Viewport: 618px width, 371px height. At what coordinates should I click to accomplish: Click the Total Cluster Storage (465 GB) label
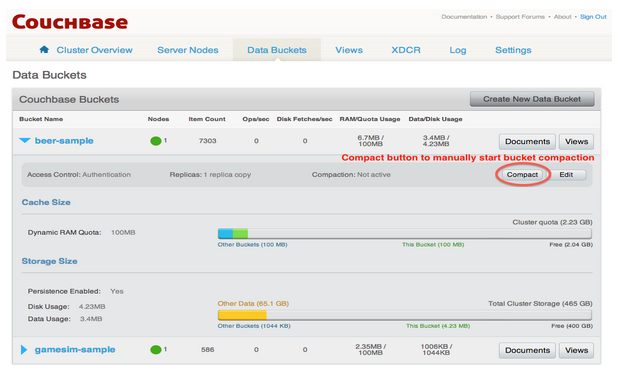click(540, 304)
